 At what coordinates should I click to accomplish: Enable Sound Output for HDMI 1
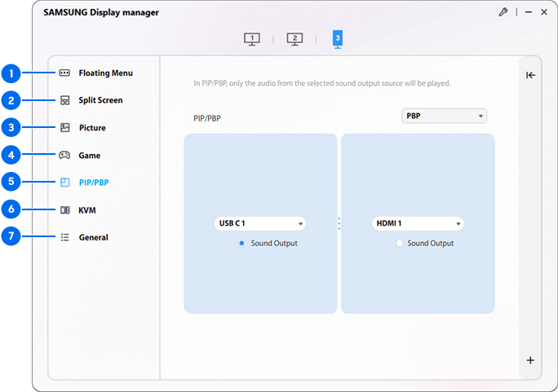coord(399,244)
